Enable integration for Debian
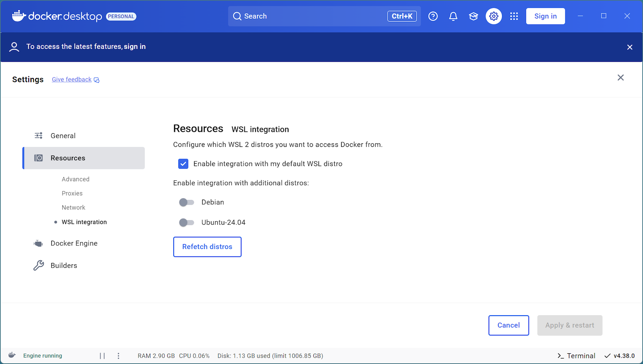The height and width of the screenshot is (364, 643). (186, 202)
